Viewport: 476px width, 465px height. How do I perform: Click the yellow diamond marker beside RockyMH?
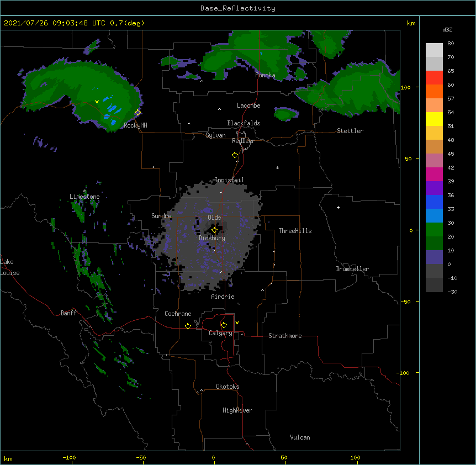coord(137,113)
